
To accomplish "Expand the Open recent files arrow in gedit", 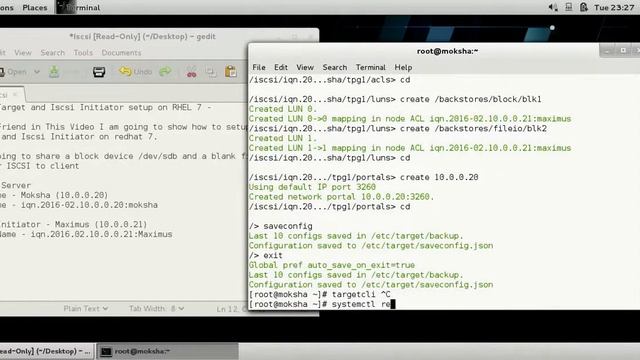I will [37, 72].
